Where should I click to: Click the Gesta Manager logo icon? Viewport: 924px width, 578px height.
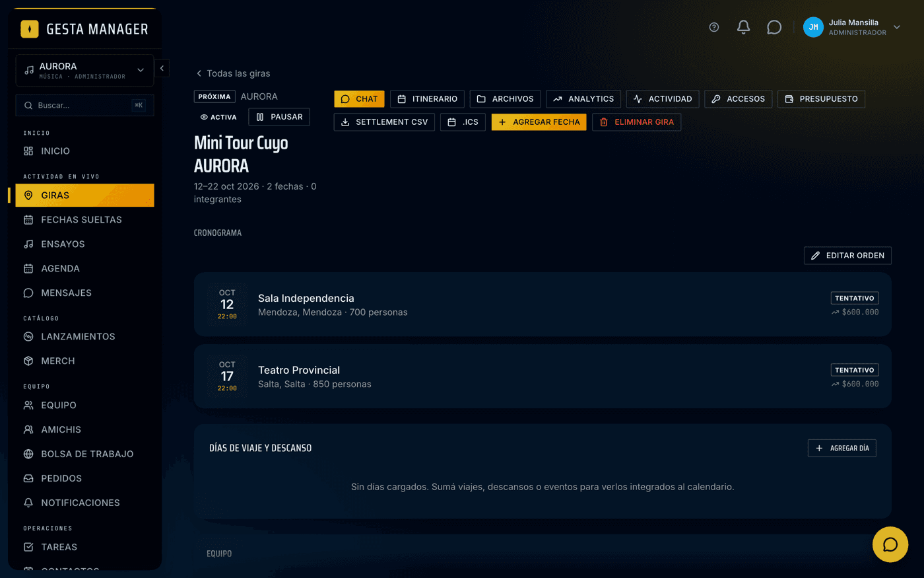point(30,29)
